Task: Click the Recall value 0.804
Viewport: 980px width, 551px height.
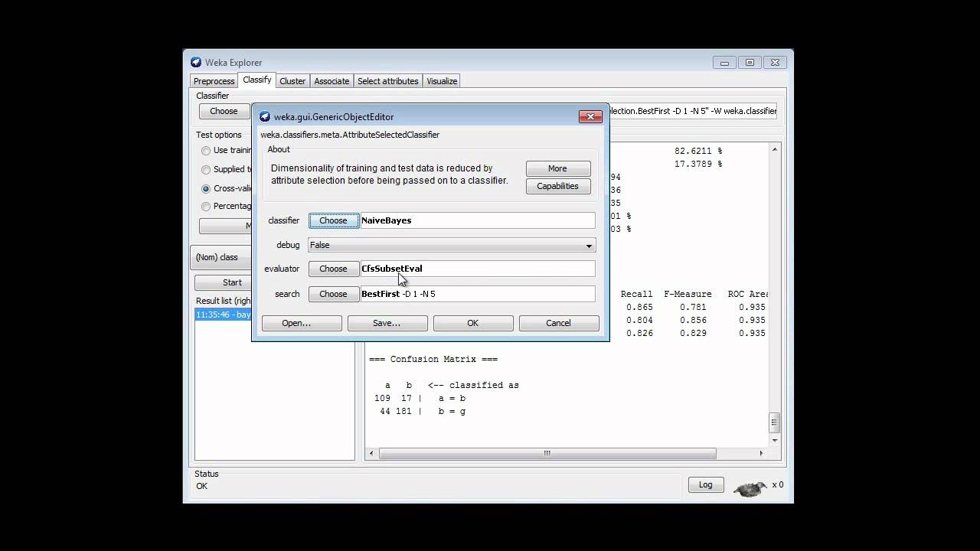Action: (x=639, y=320)
